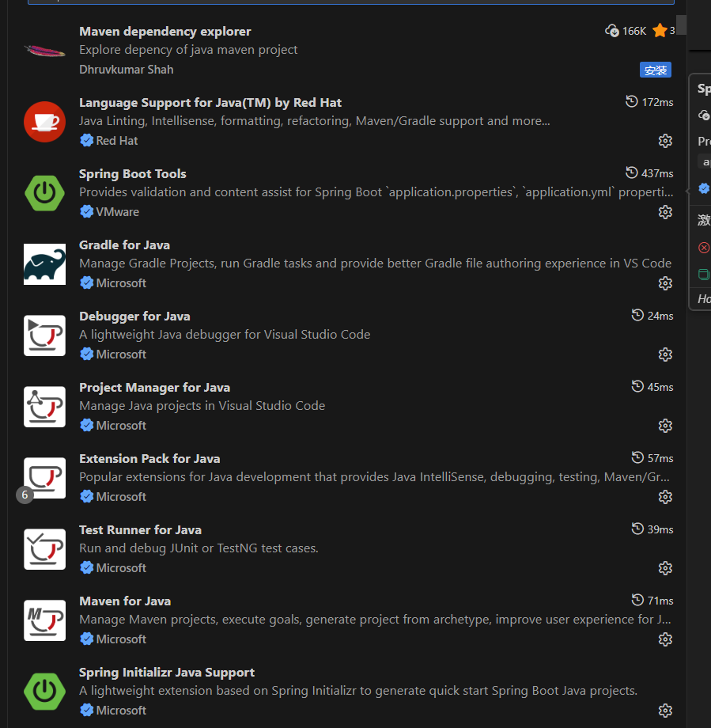
Task: Open manage gear for Language Support for Java
Action: [665, 141]
